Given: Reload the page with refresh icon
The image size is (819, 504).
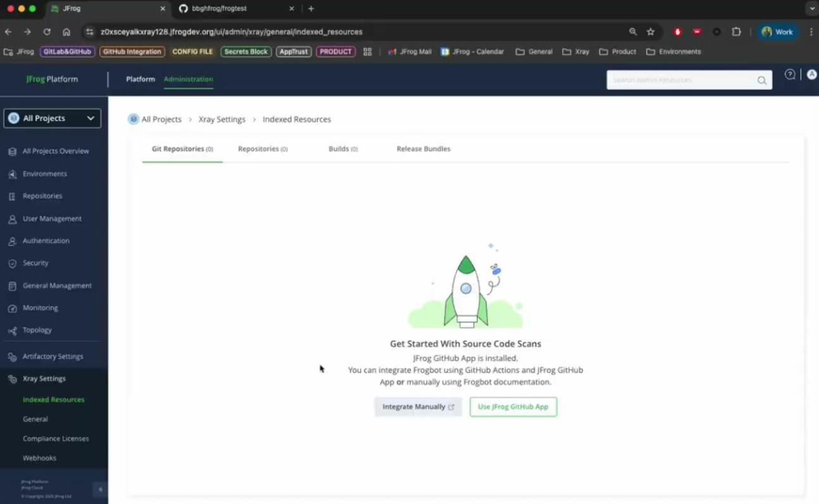Looking at the screenshot, I should point(47,32).
